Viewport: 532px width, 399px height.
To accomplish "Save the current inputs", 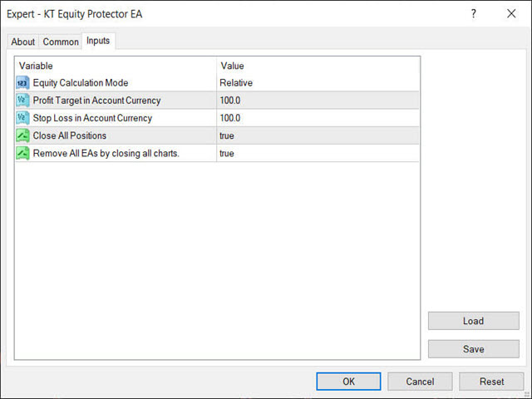I will pos(473,349).
